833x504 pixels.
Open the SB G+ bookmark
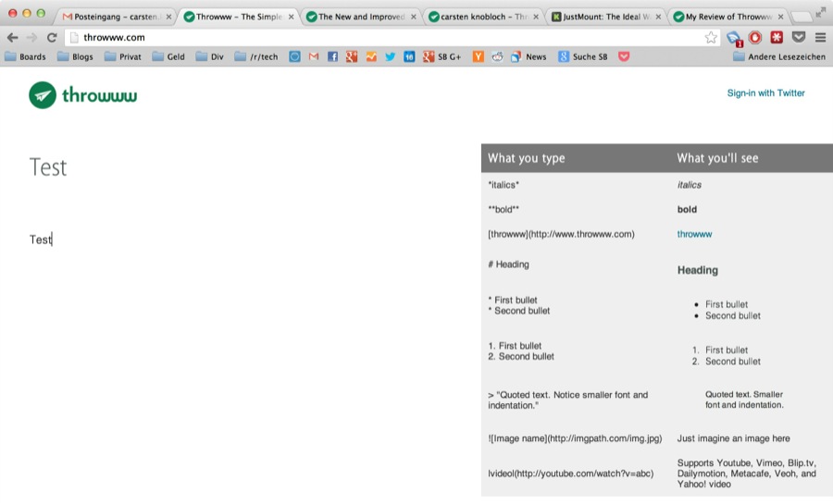(442, 56)
